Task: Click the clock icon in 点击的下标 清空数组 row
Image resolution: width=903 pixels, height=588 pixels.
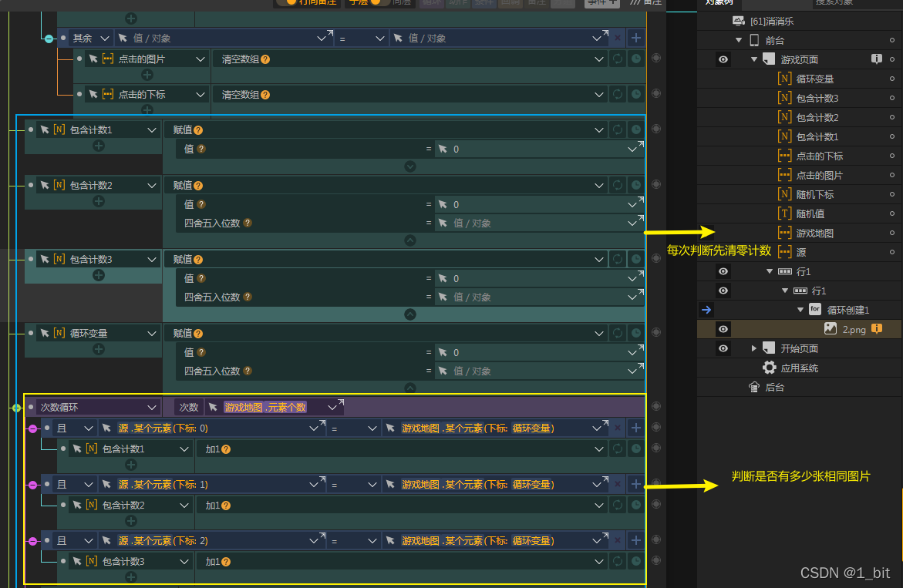Action: pos(635,94)
